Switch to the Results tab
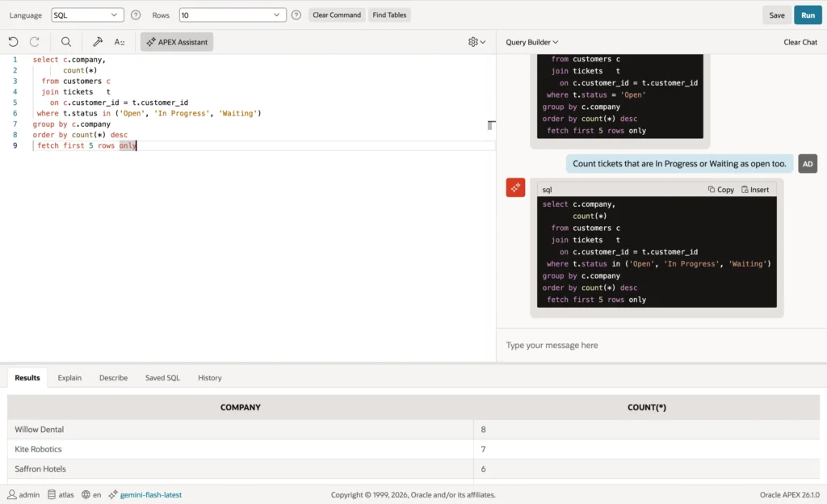The width and height of the screenshot is (827, 504). coord(27,377)
